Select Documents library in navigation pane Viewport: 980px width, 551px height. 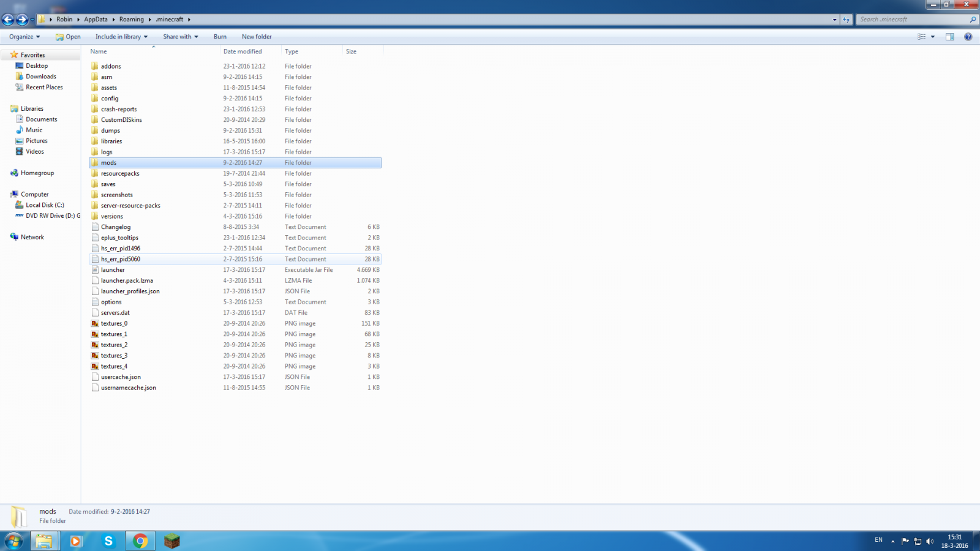click(x=42, y=119)
